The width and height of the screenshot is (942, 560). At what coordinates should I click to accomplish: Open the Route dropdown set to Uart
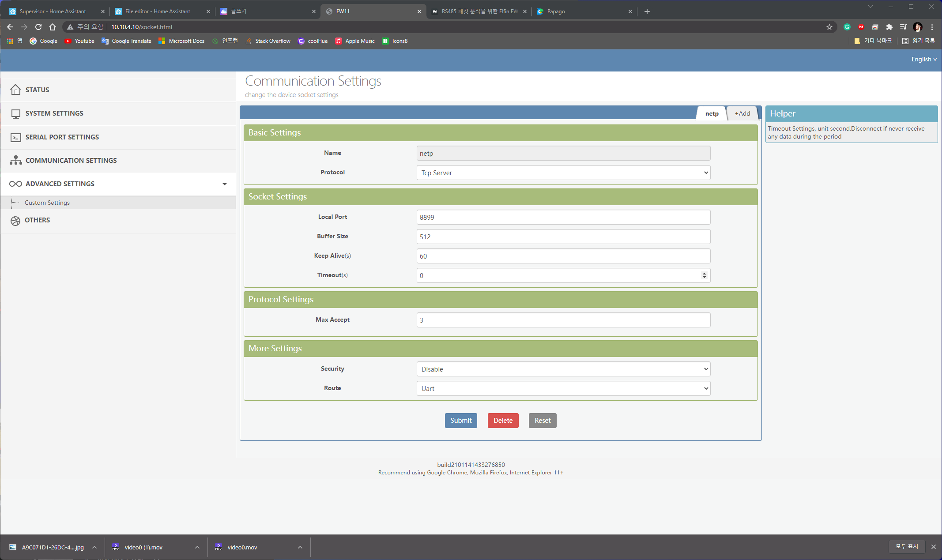tap(563, 389)
